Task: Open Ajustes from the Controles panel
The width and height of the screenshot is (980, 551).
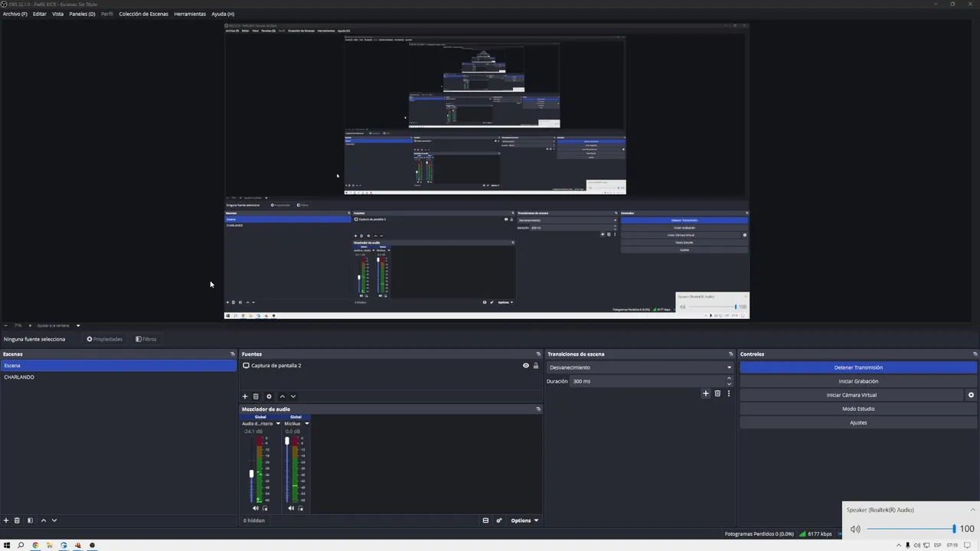Action: [858, 422]
